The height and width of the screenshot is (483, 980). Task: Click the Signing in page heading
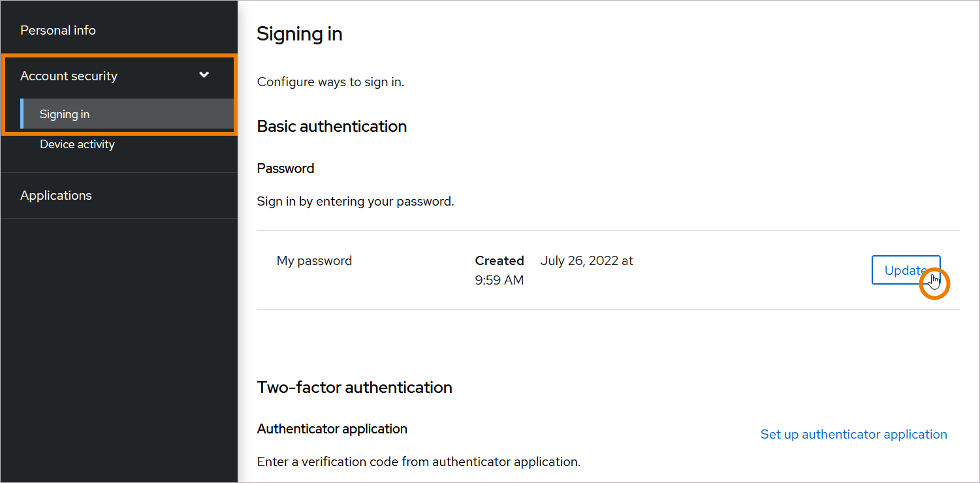tap(299, 33)
